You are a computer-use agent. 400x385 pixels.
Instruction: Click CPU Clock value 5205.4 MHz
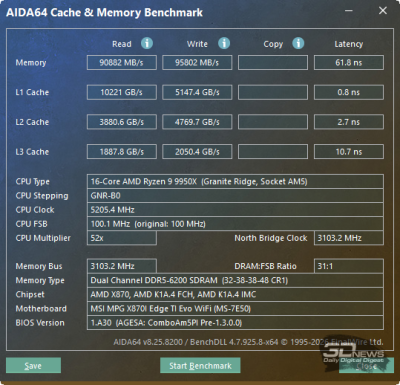tap(235, 210)
